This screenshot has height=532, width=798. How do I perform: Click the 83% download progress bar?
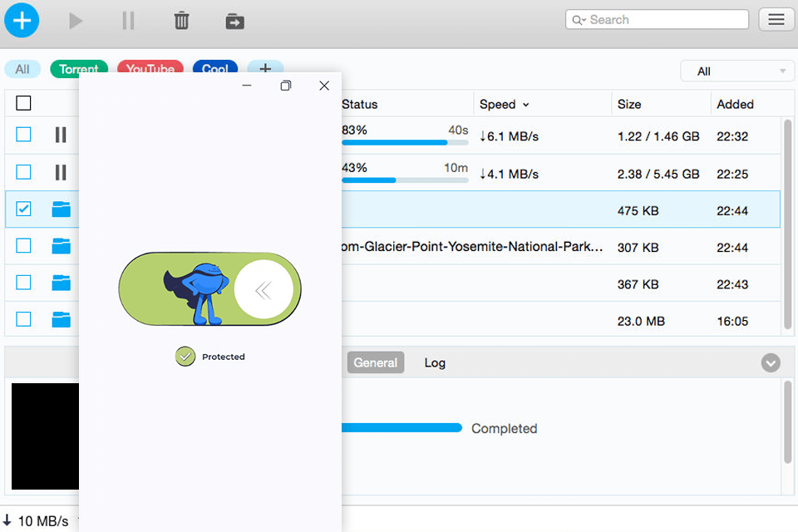[x=405, y=143]
